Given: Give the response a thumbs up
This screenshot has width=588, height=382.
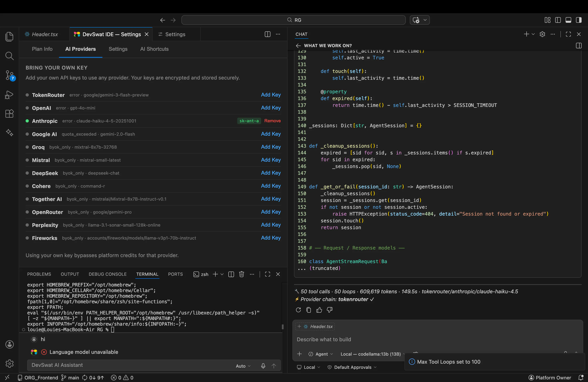Looking at the screenshot, I should point(319,310).
